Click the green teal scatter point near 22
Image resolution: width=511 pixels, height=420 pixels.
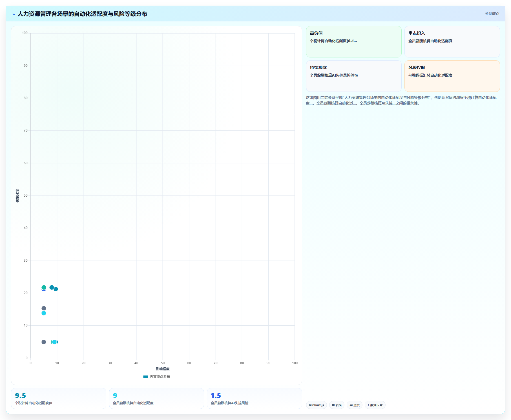click(44, 287)
